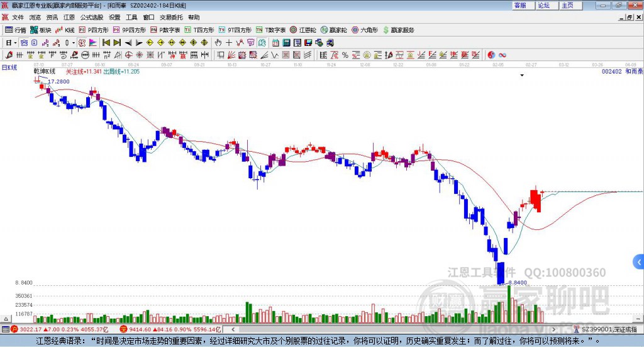The image size is (644, 347).
Task: Jump to the first bar arrow icon
Action: 106,43
